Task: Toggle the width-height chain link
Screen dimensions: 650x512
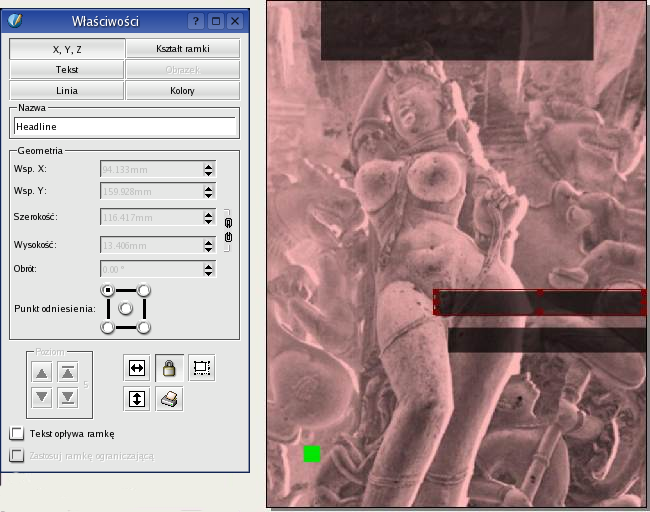Action: pyautogui.click(x=228, y=230)
